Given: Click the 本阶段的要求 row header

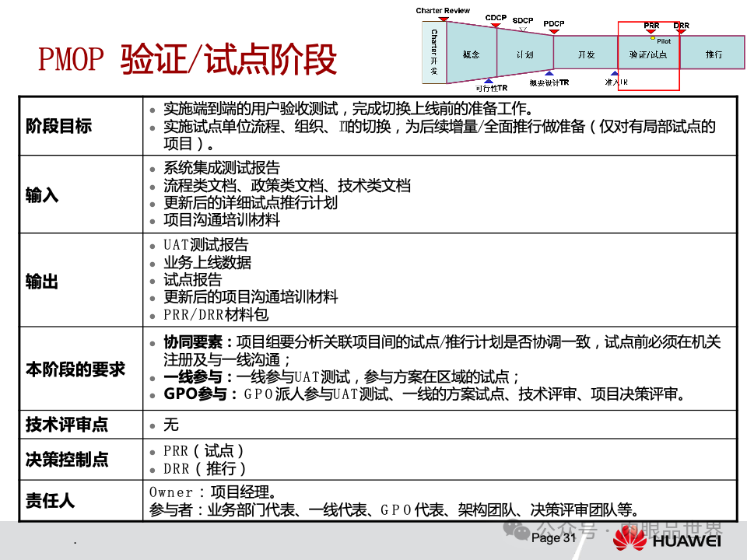Looking at the screenshot, I should coord(75,369).
